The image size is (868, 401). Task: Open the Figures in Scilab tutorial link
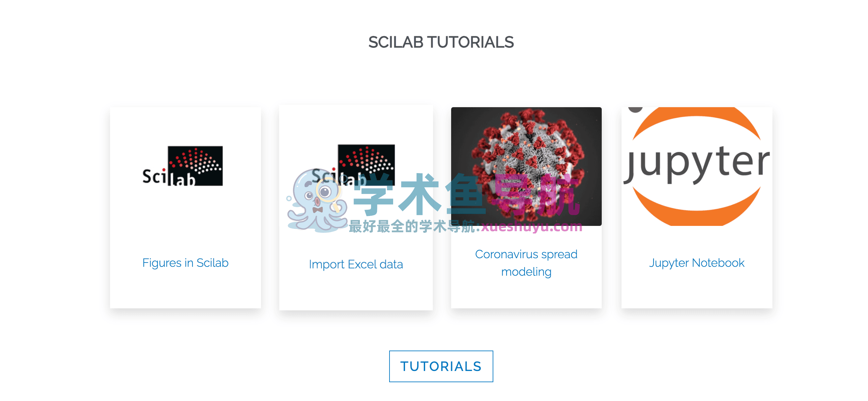[185, 263]
